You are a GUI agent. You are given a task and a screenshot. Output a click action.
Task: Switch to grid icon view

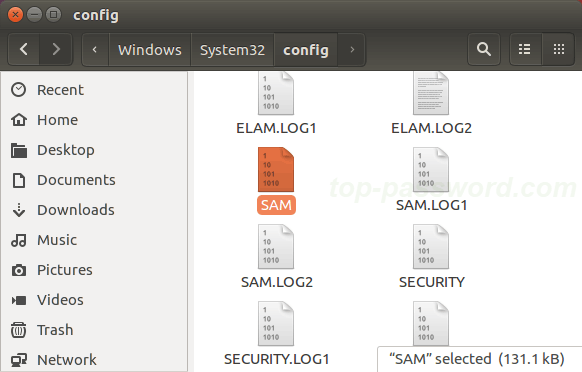[x=559, y=49]
